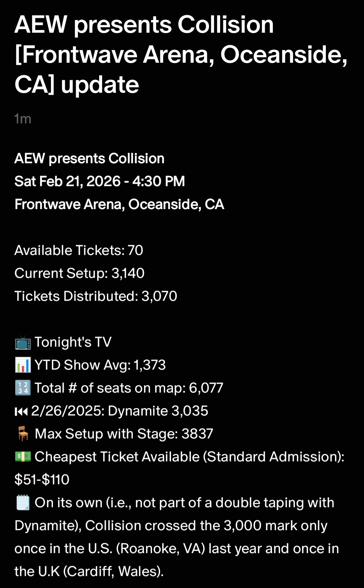Click the notepad emoji before 'On its own'
This screenshot has width=364, height=588.
pos(23,503)
